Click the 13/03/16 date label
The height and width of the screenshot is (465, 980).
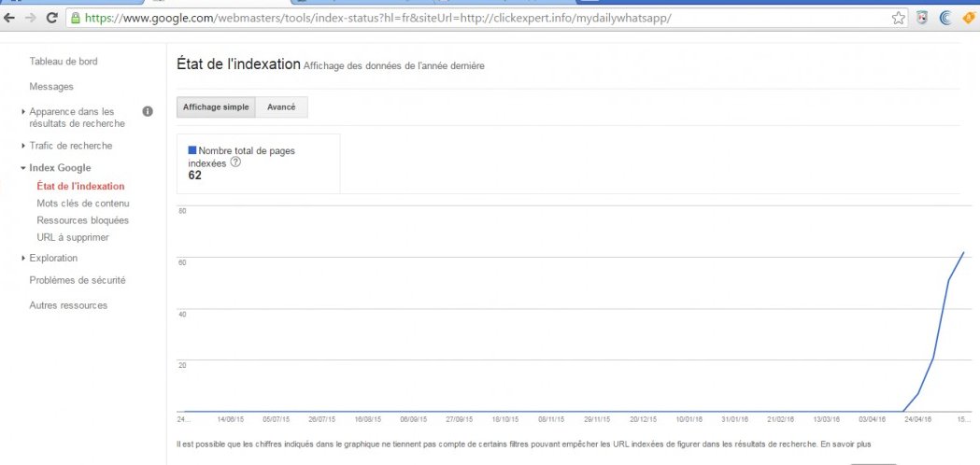(827, 420)
